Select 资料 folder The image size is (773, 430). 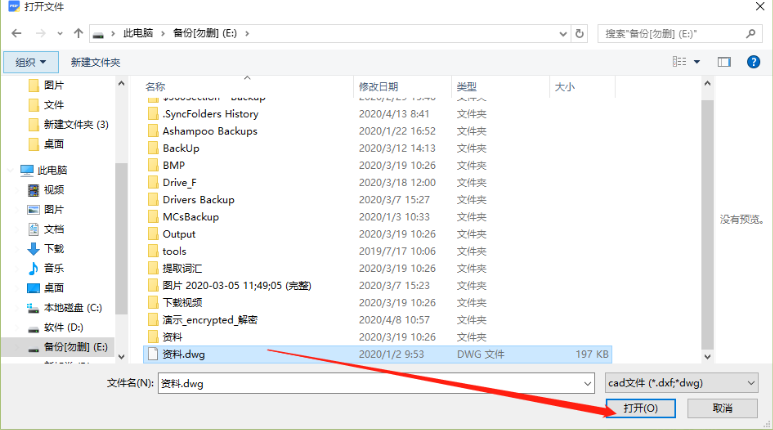[x=172, y=337]
